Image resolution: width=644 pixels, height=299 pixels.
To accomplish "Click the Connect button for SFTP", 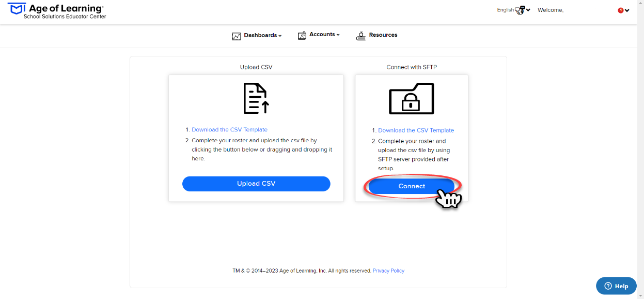I will 412,186.
